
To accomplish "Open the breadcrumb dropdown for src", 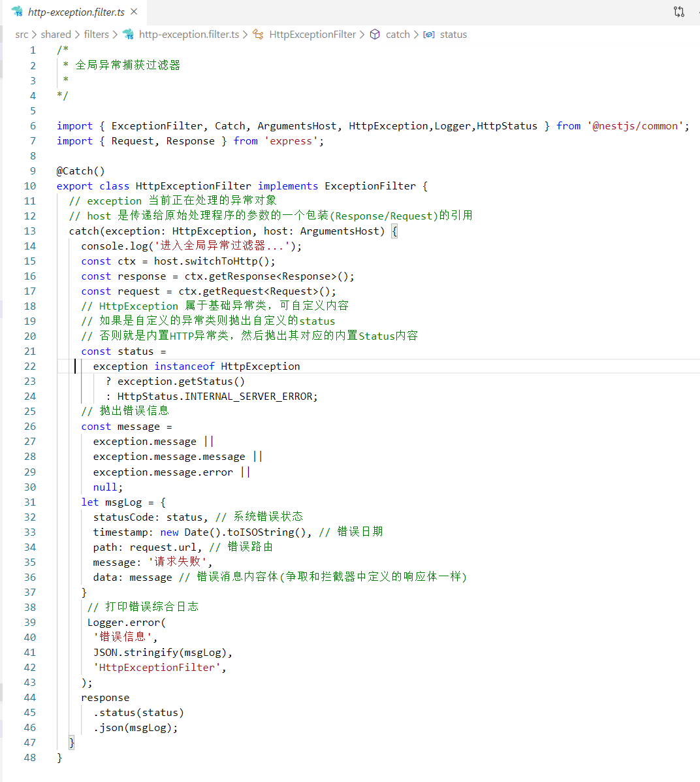I will (x=21, y=34).
